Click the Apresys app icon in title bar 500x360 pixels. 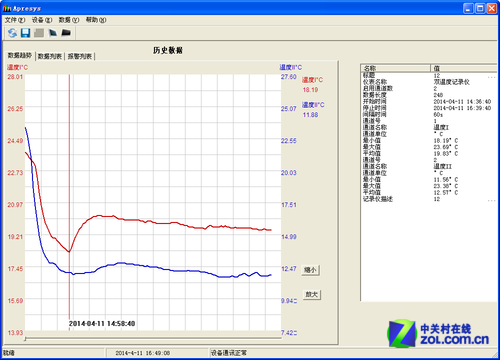pyautogui.click(x=7, y=8)
